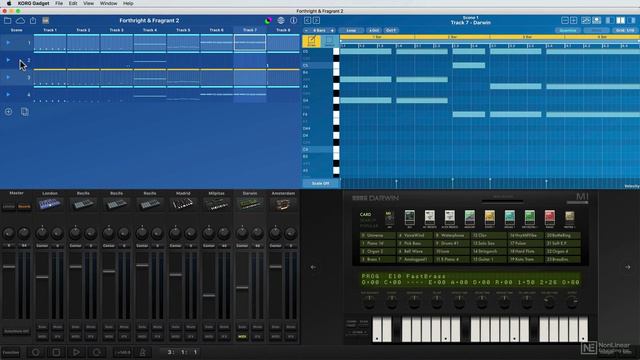Solo the Darwin track
The width and height of the screenshot is (640, 360).
click(242, 327)
